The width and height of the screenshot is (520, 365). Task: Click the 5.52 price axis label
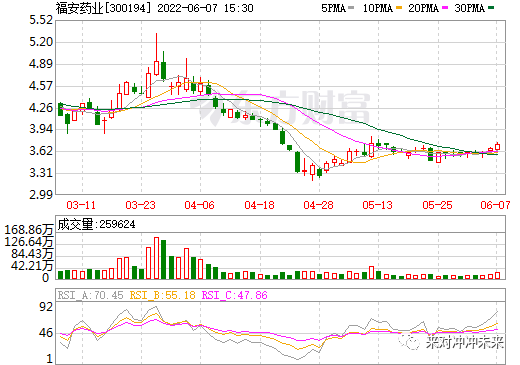(x=41, y=20)
